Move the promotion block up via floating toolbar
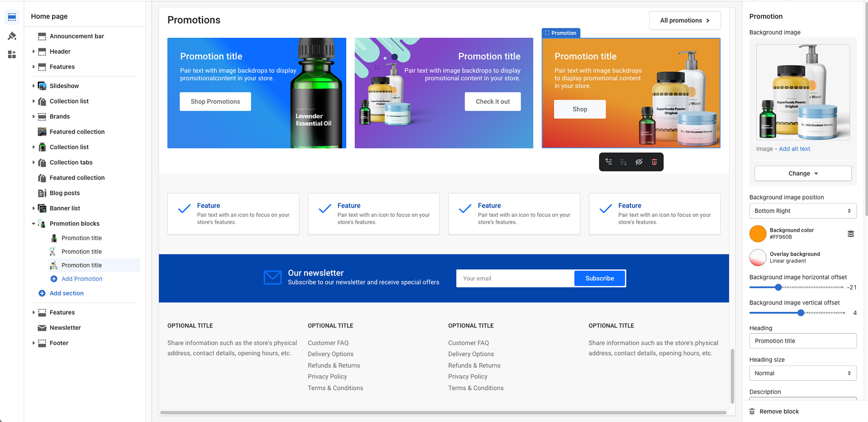The height and width of the screenshot is (422, 868). tap(609, 162)
